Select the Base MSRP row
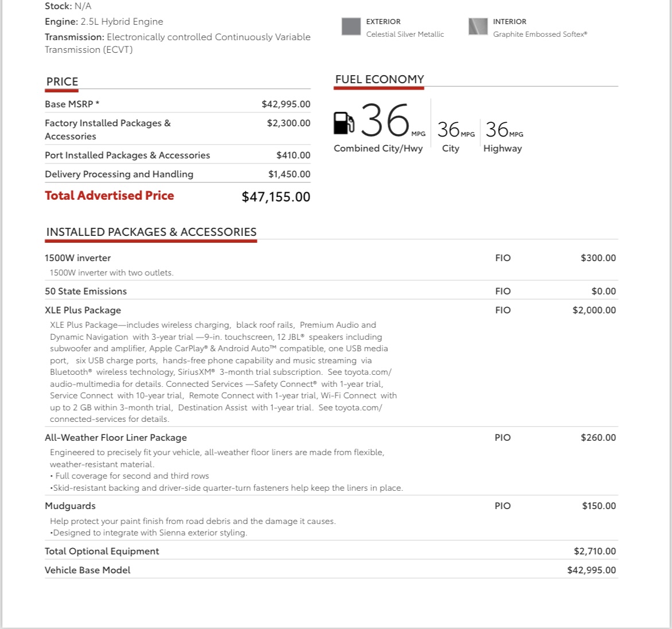Viewport: 672px width, 629px height. tap(177, 104)
